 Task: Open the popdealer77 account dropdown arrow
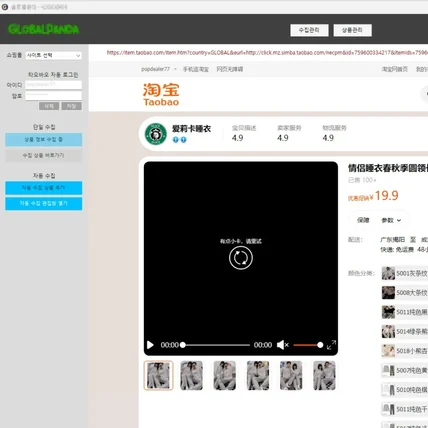pyautogui.click(x=175, y=69)
